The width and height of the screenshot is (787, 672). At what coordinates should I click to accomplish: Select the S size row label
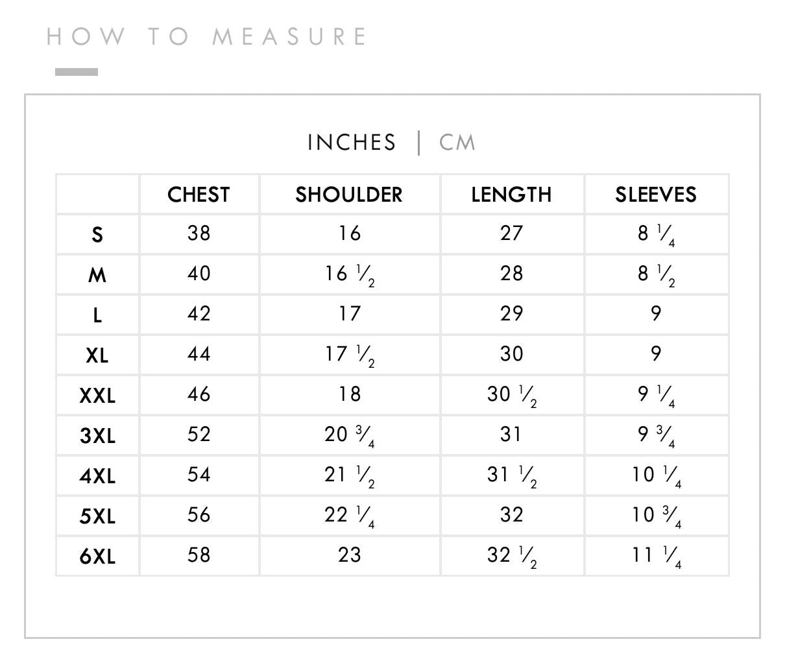coord(97,235)
